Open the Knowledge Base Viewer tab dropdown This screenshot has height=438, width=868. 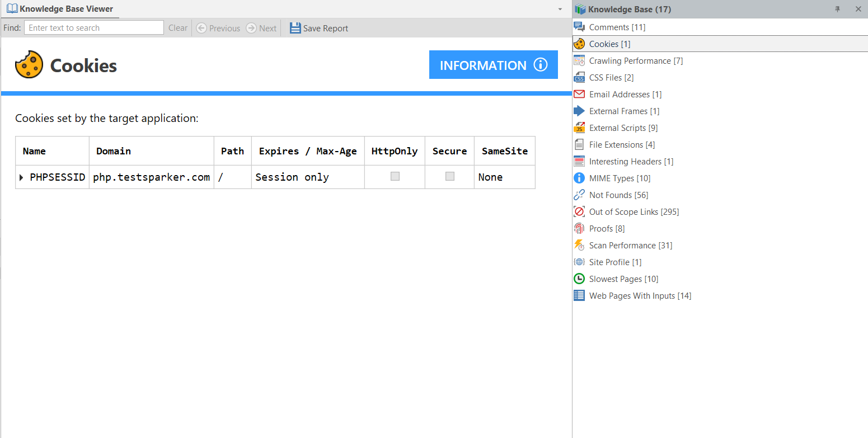pyautogui.click(x=559, y=9)
